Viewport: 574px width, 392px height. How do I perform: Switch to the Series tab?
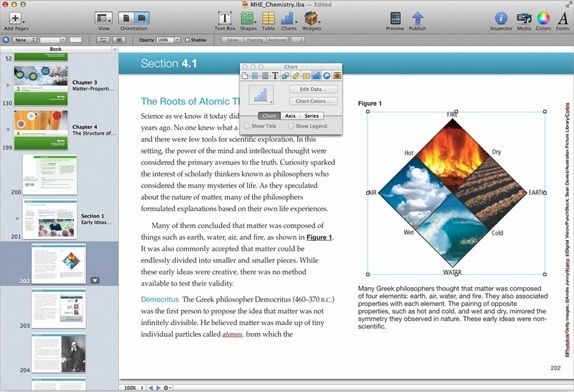[312, 116]
